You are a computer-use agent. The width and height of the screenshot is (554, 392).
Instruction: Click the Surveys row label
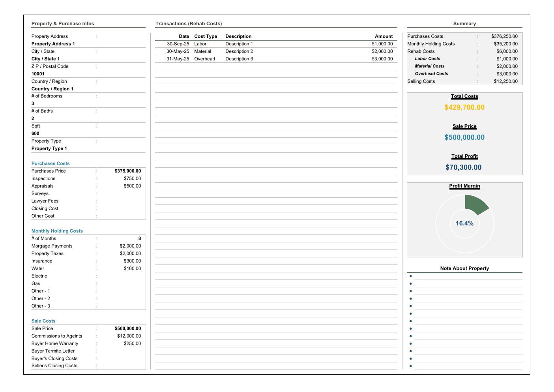point(40,193)
